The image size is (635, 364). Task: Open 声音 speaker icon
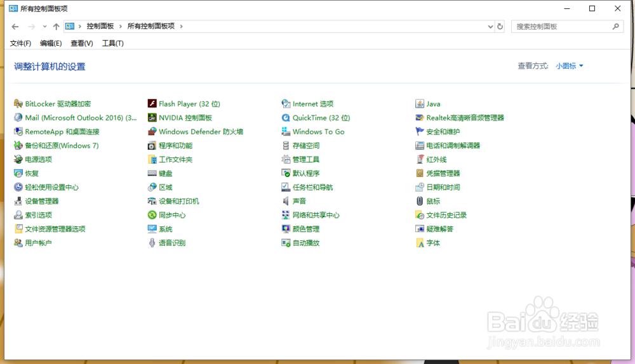[286, 201]
